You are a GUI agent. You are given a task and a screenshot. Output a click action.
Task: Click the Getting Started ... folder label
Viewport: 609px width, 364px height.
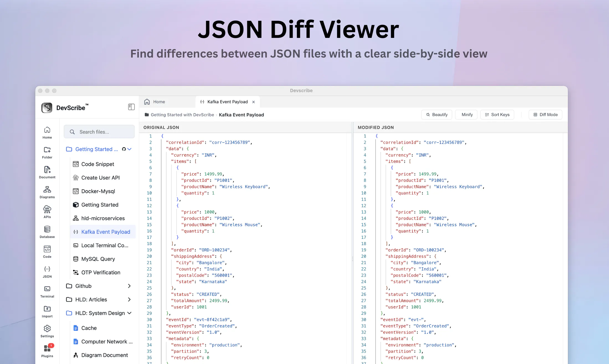point(96,149)
